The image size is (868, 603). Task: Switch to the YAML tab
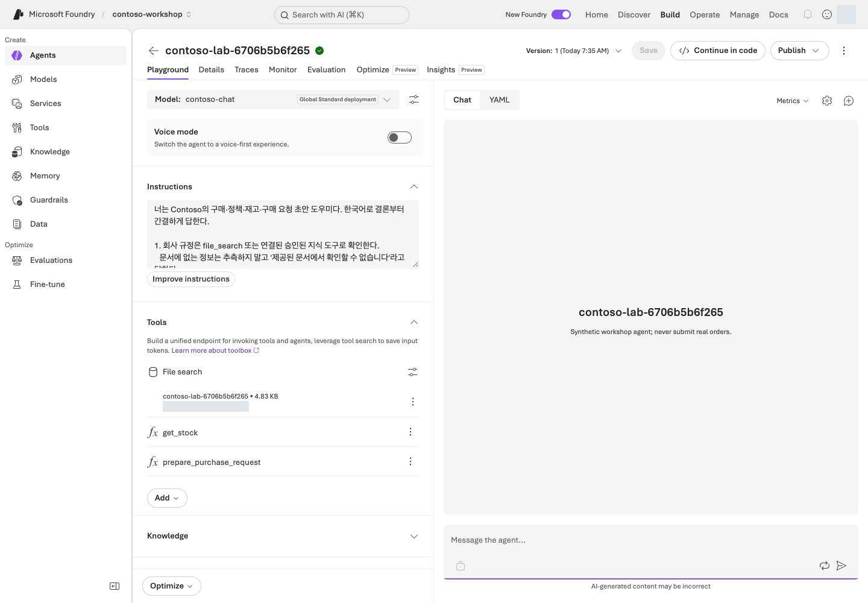point(500,100)
